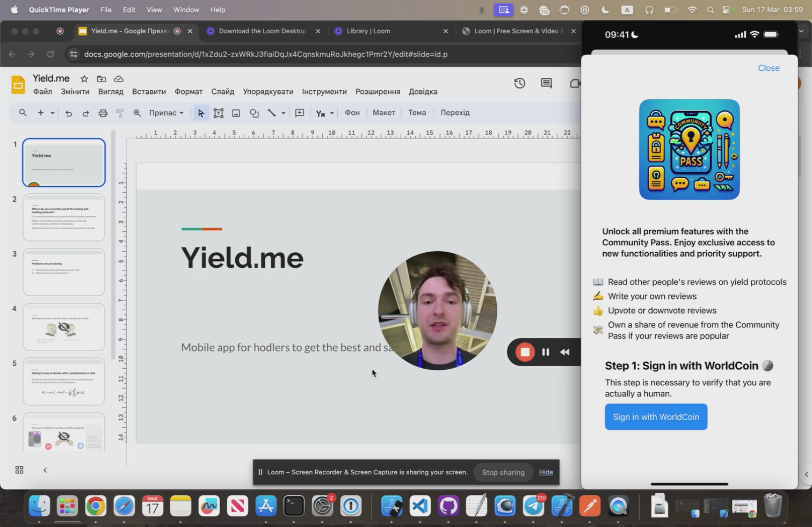Open the Розширення menu
This screenshot has width=812, height=527.
pos(378,92)
